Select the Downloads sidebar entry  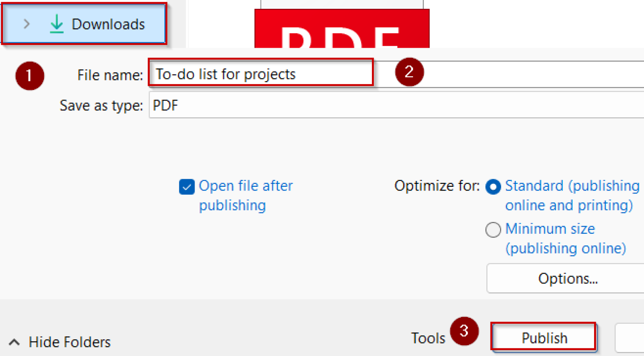click(108, 24)
